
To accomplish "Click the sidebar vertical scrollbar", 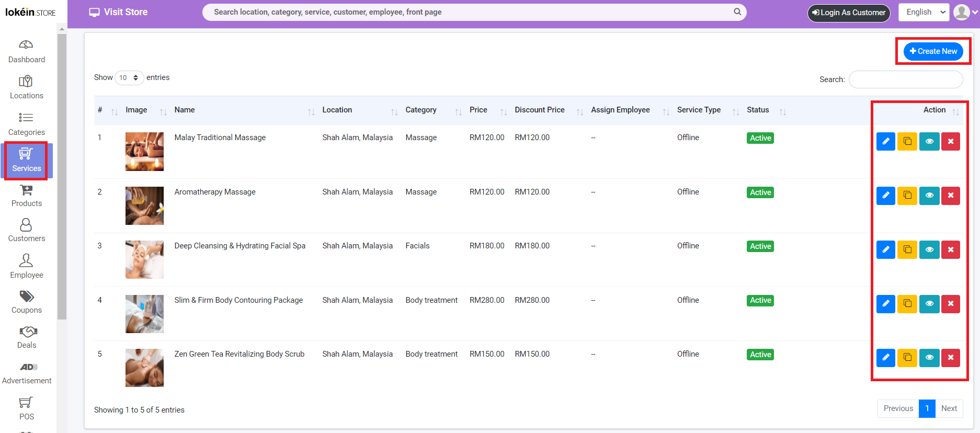I will pyautogui.click(x=62, y=176).
